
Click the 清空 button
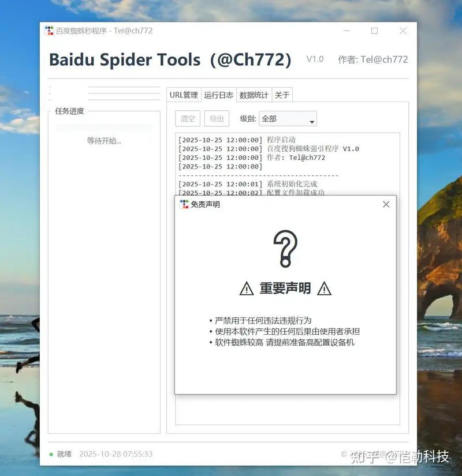coord(188,118)
